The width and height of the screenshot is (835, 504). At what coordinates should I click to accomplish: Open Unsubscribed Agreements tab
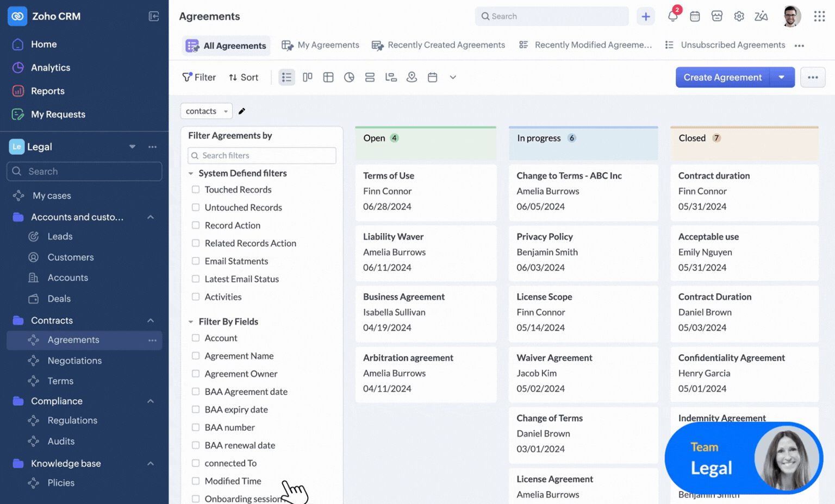[x=726, y=45]
